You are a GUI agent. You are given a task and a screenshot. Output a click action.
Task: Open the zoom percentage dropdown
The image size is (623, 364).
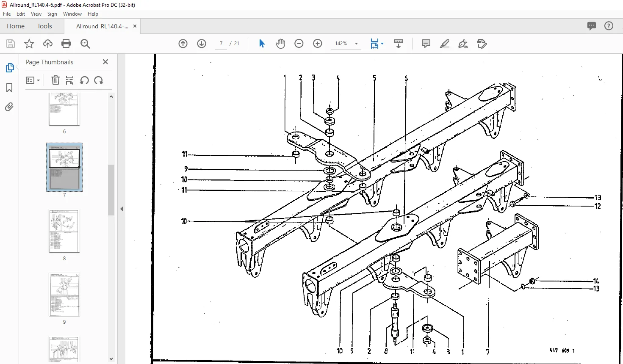click(x=356, y=44)
